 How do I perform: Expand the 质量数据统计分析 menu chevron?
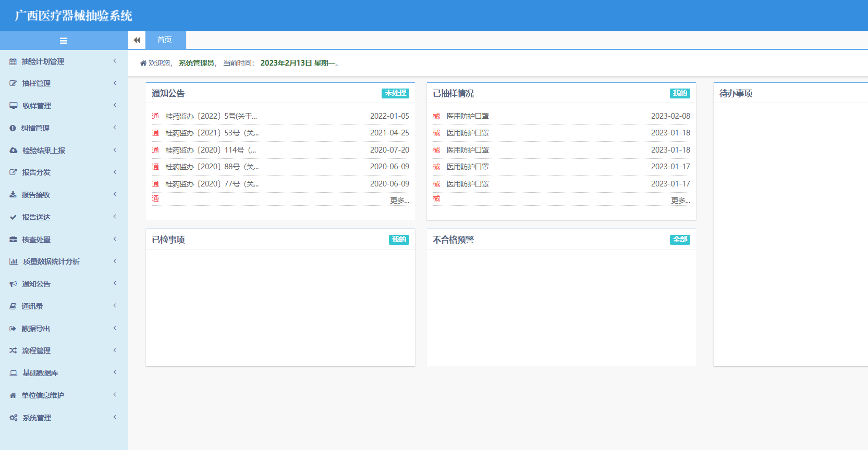point(115,261)
